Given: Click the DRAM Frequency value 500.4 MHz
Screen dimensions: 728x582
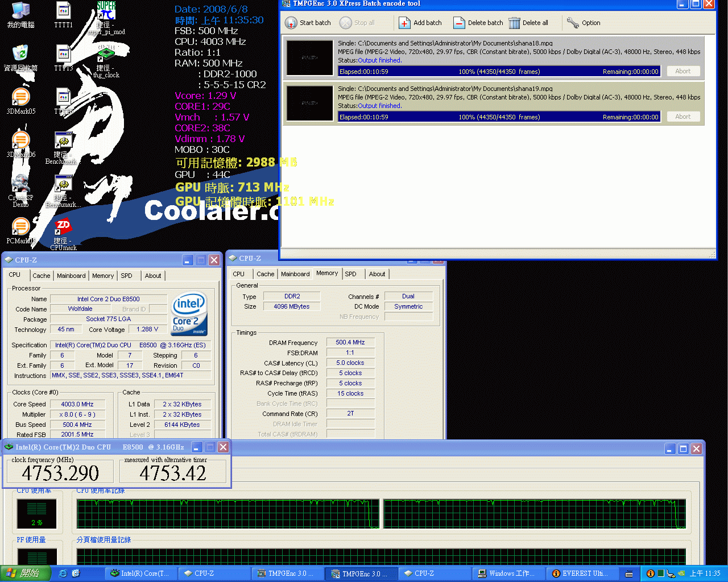Looking at the screenshot, I should (x=350, y=342).
